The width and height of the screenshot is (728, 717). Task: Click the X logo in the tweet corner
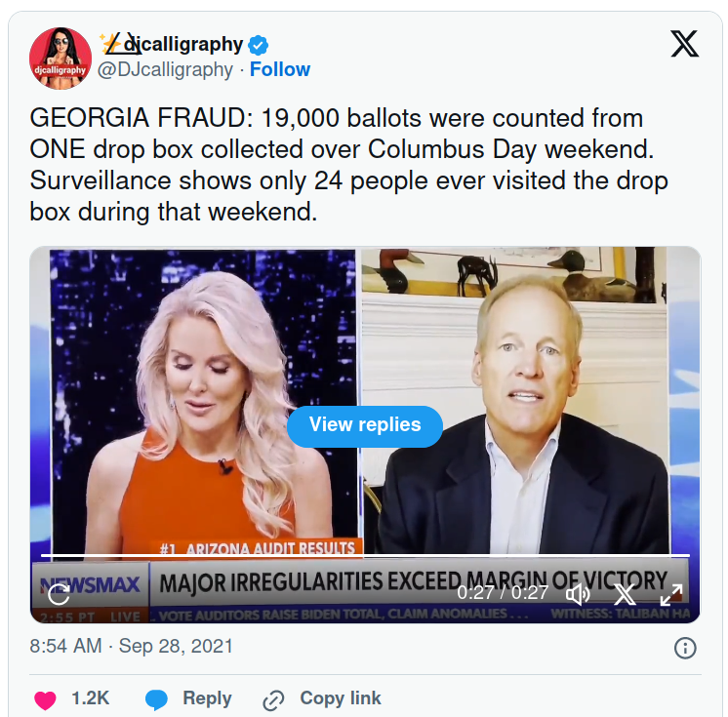click(684, 44)
